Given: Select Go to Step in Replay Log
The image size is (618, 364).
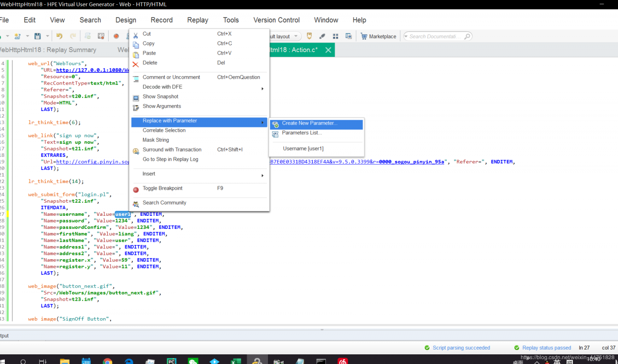Looking at the screenshot, I should pos(170,159).
